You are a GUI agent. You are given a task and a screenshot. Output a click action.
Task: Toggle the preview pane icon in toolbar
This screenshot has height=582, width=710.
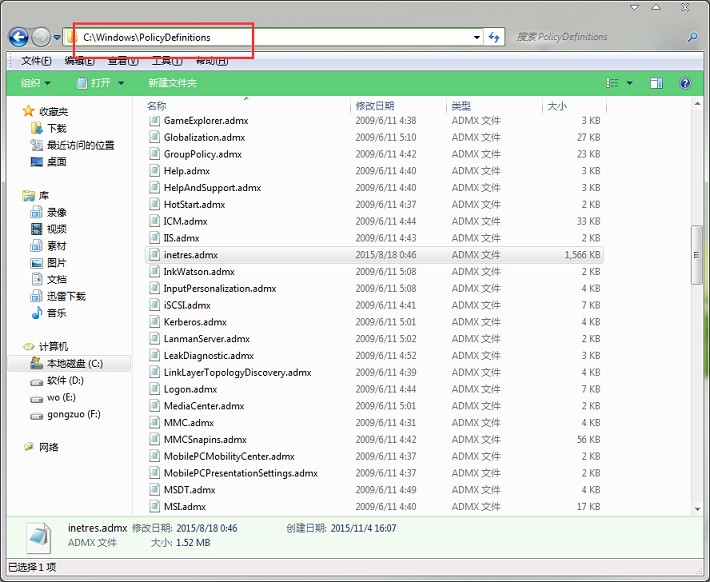tap(656, 83)
